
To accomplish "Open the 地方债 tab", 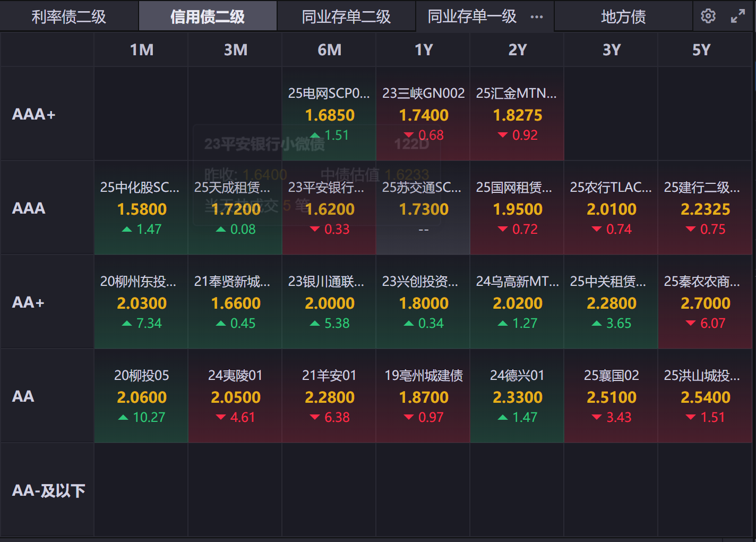I will pyautogui.click(x=623, y=17).
